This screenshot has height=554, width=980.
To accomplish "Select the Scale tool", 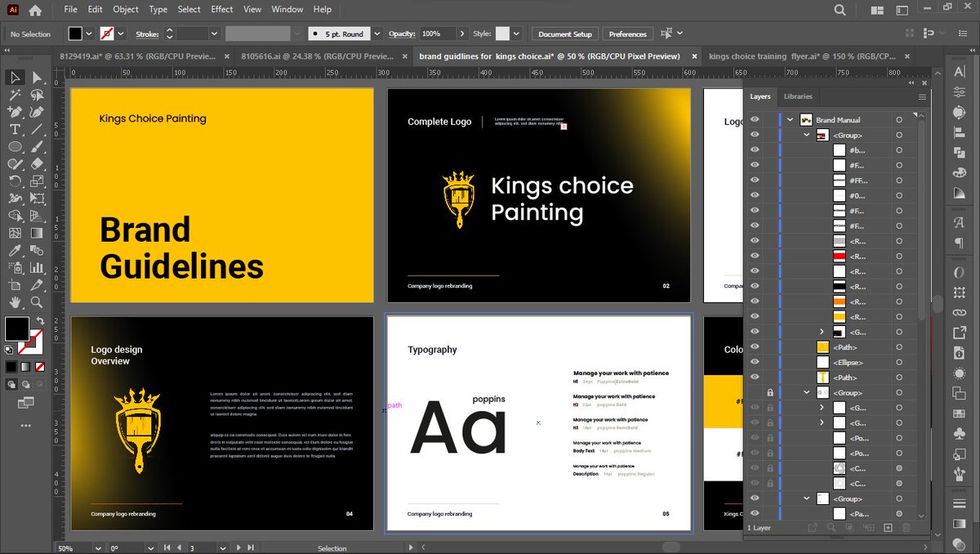I will click(37, 181).
